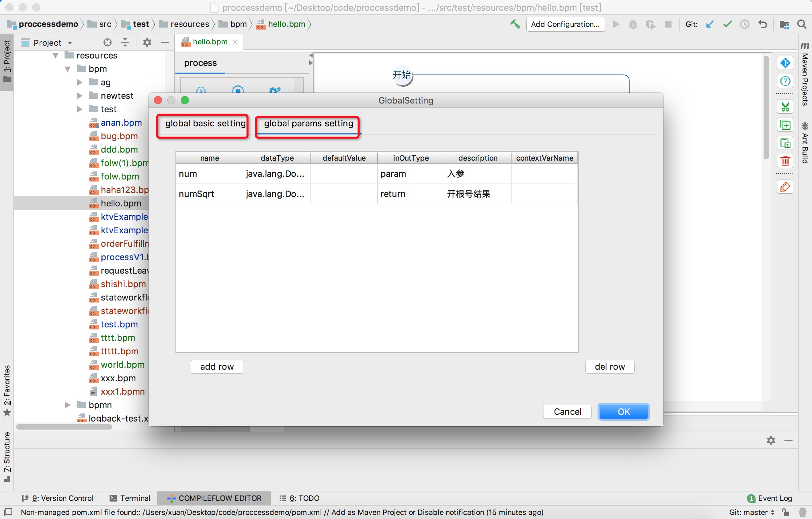Switch to global basic setting tab
Viewport: 812px width, 519px height.
[x=205, y=124]
